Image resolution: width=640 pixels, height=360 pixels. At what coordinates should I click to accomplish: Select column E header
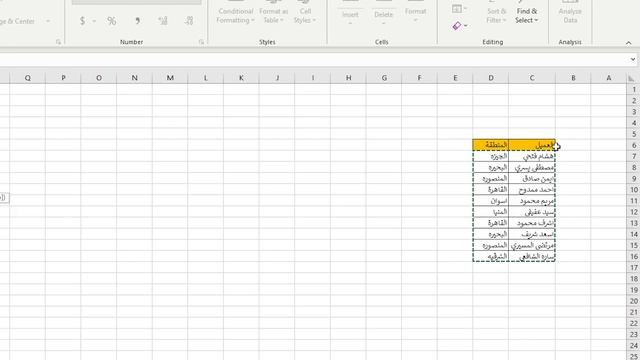coord(455,78)
